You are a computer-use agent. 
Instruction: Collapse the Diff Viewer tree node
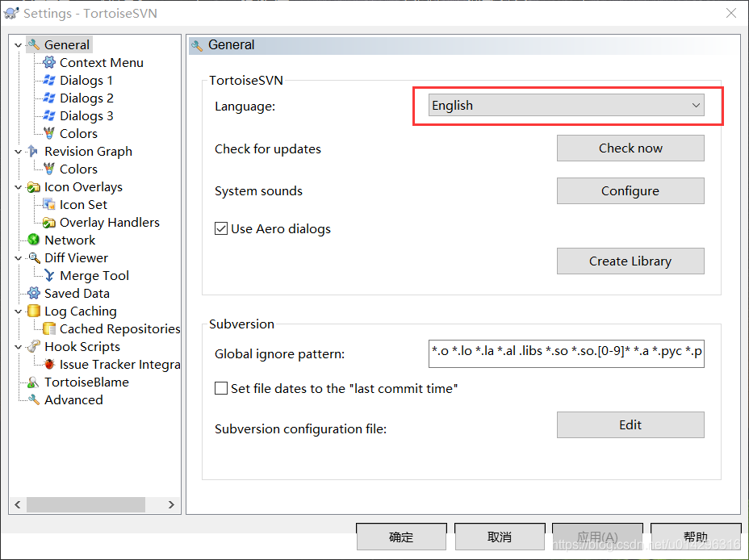[18, 257]
